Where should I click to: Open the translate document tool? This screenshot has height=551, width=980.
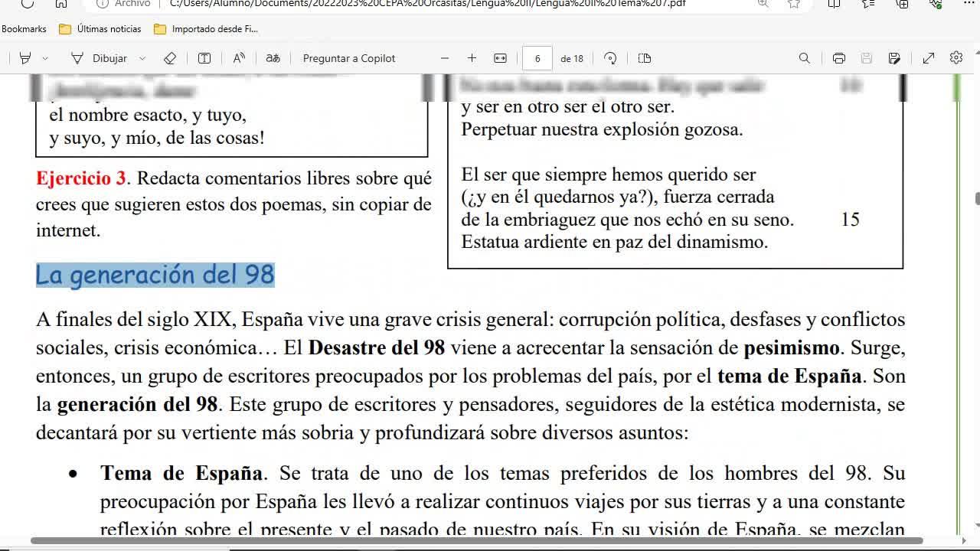273,58
